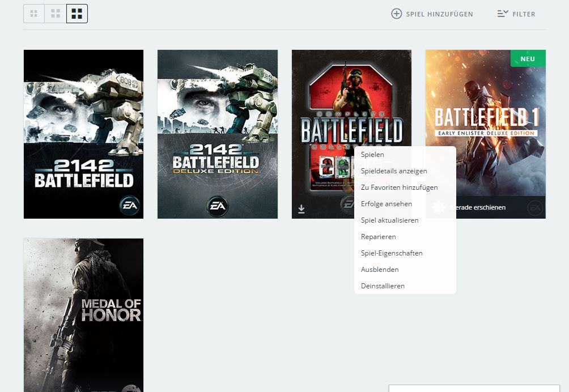Click download arrow on Battlefield Collection tile
Viewport: 569px width, 392px height.
[x=301, y=209]
